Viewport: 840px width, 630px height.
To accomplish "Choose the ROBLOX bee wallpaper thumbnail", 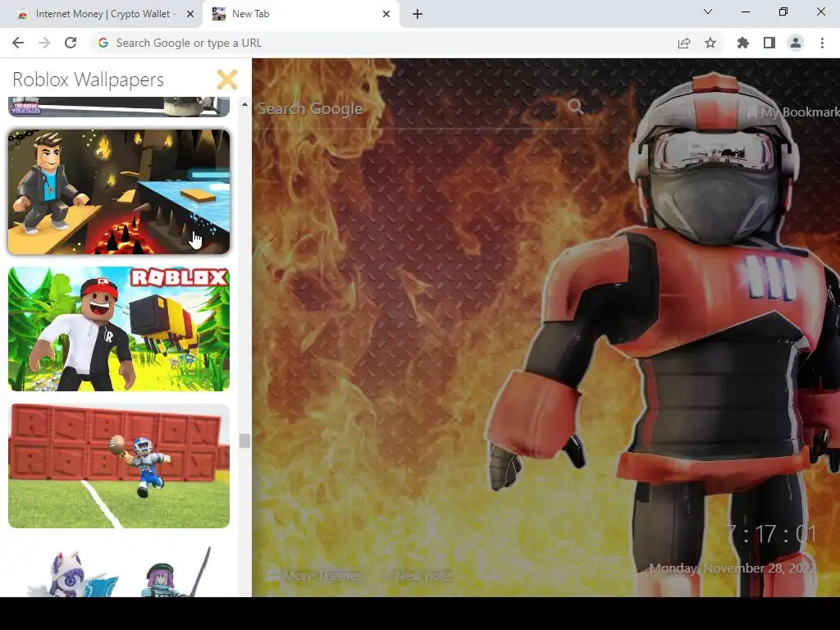I will point(119,329).
